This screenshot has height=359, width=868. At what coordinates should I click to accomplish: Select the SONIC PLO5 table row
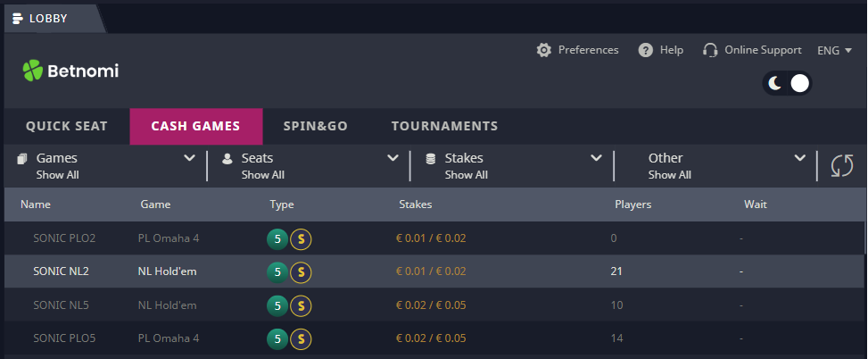coord(434,338)
